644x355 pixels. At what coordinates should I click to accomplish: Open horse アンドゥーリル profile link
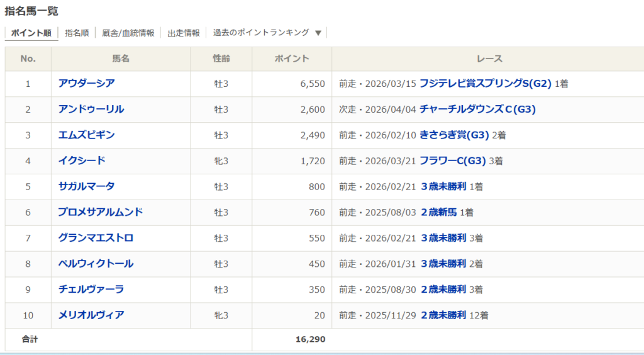click(91, 109)
